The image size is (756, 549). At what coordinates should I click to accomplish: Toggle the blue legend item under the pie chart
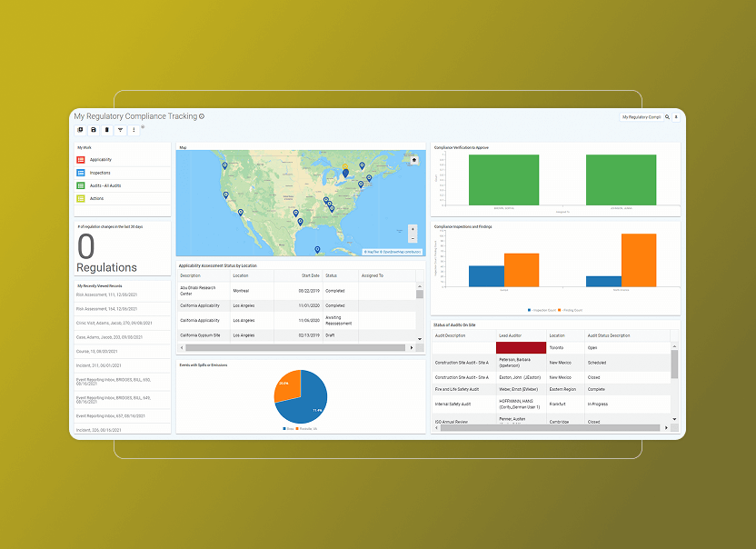tap(286, 428)
